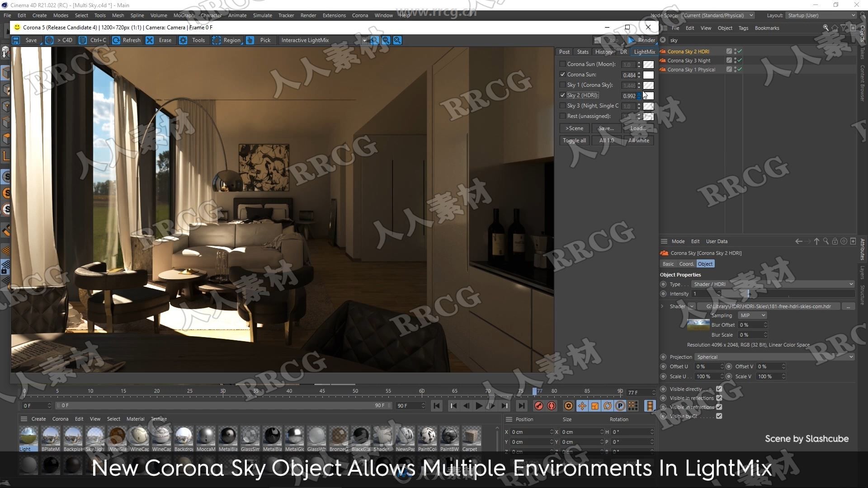Click the home icon in Object Manager
This screenshot has height=488, width=868.
pyautogui.click(x=835, y=28)
